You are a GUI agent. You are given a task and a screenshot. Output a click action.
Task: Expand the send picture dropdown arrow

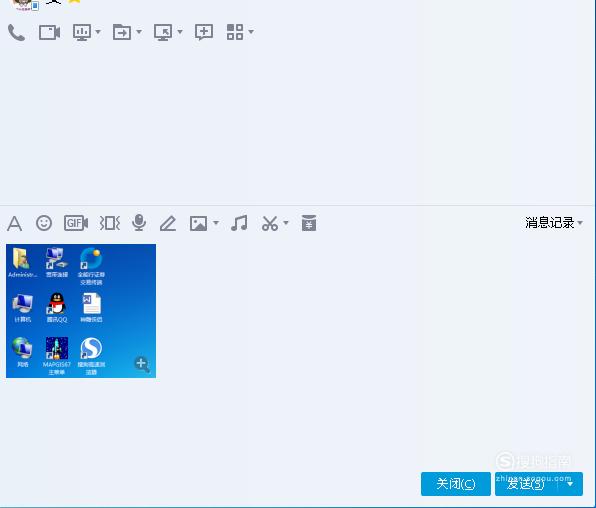[x=216, y=222]
